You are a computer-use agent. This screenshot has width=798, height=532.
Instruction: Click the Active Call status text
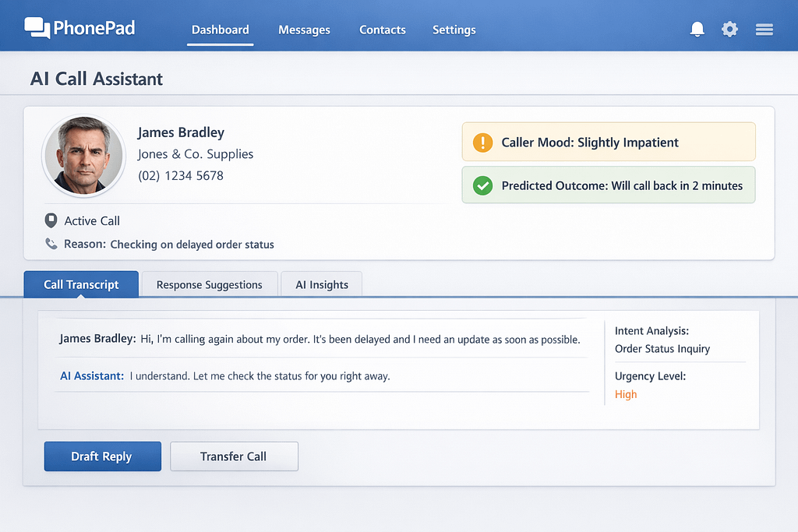point(92,220)
